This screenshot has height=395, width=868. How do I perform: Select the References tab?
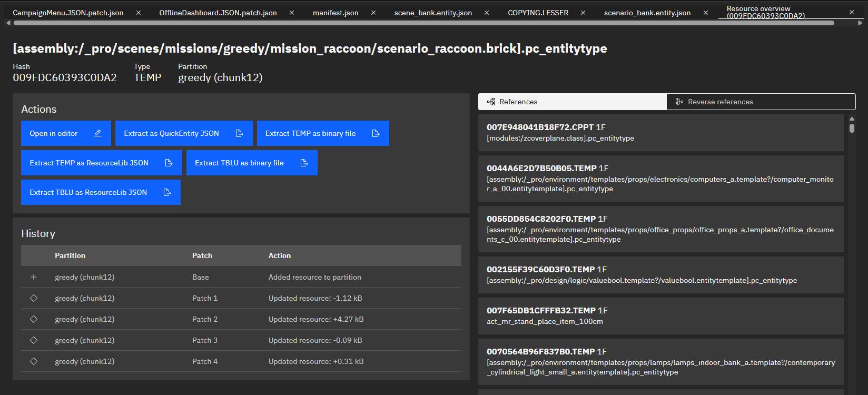click(573, 102)
